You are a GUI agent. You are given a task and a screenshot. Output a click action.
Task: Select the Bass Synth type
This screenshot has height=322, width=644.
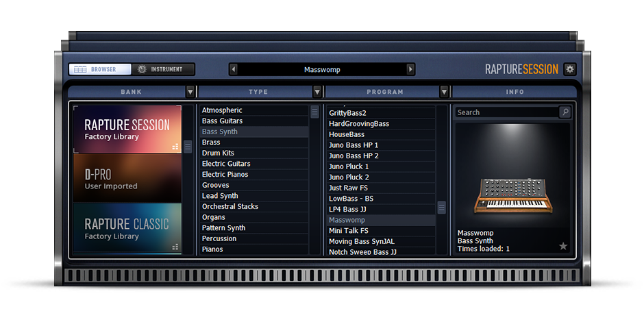pyautogui.click(x=253, y=132)
